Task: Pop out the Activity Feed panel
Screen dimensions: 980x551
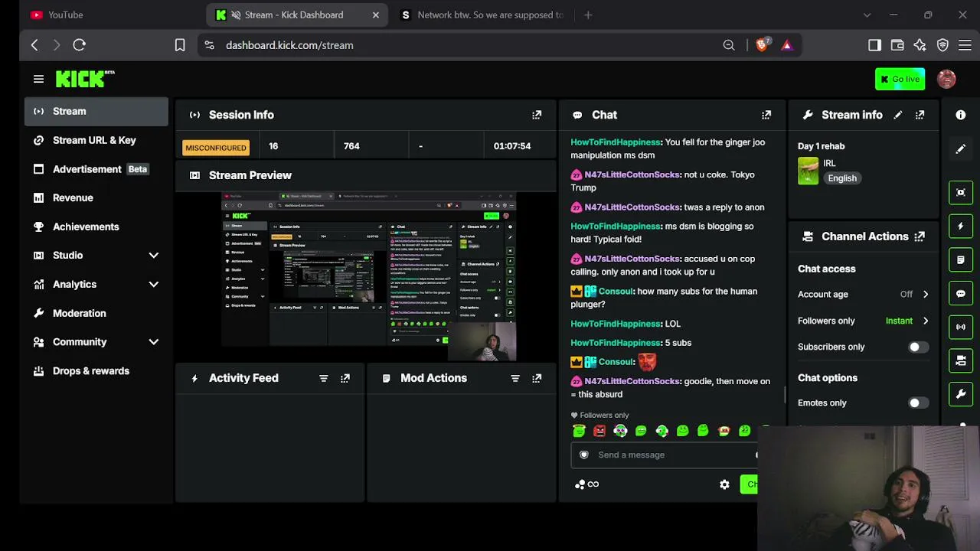Action: (x=345, y=378)
